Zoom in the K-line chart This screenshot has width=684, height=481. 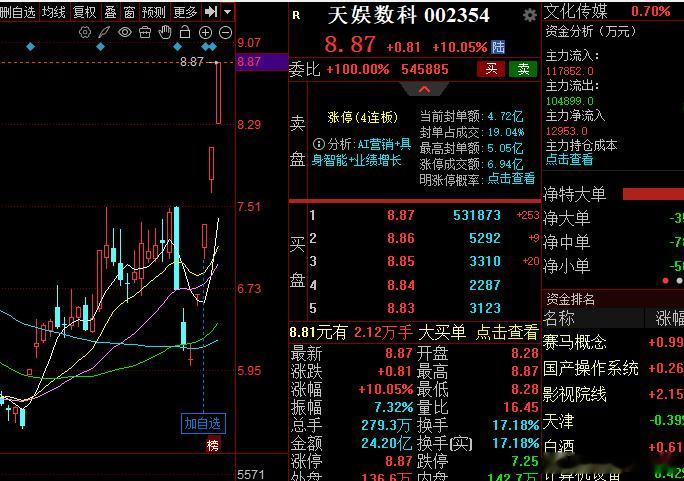pyautogui.click(x=205, y=32)
